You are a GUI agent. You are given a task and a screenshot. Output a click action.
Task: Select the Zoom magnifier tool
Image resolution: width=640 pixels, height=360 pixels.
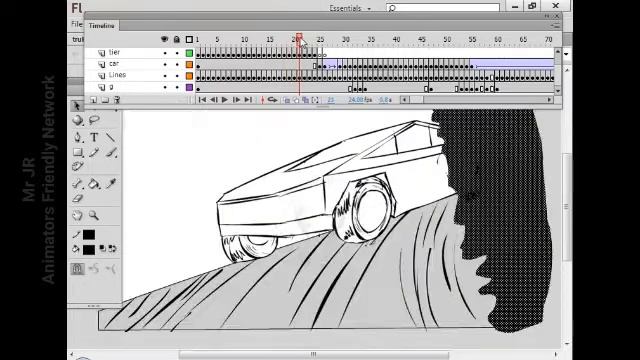coord(94,215)
